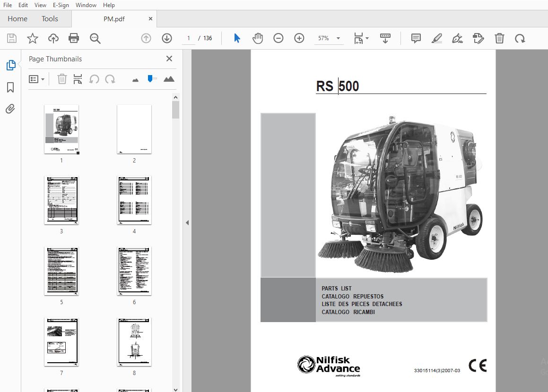Image resolution: width=548 pixels, height=392 pixels.
Task: Select page 6 thumbnail
Action: point(134,271)
